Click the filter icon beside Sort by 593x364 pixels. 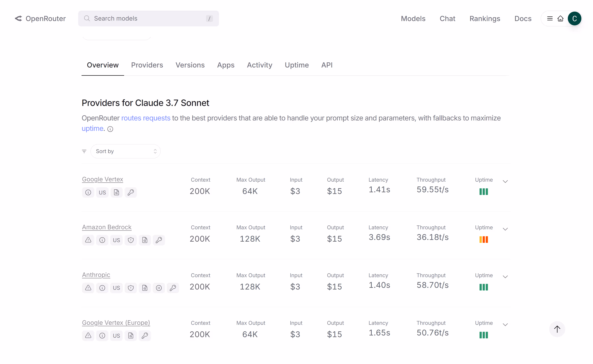pos(84,151)
